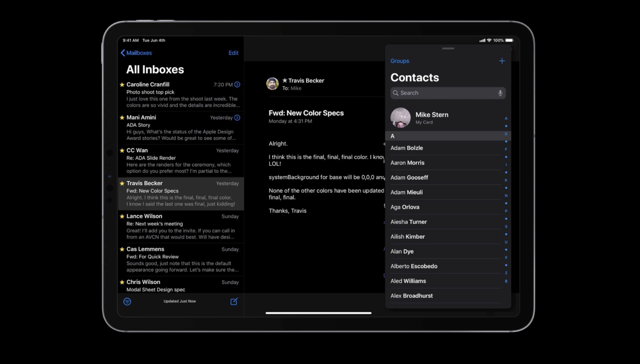640x364 pixels.
Task: Tap the compose new message icon
Action: click(x=234, y=302)
